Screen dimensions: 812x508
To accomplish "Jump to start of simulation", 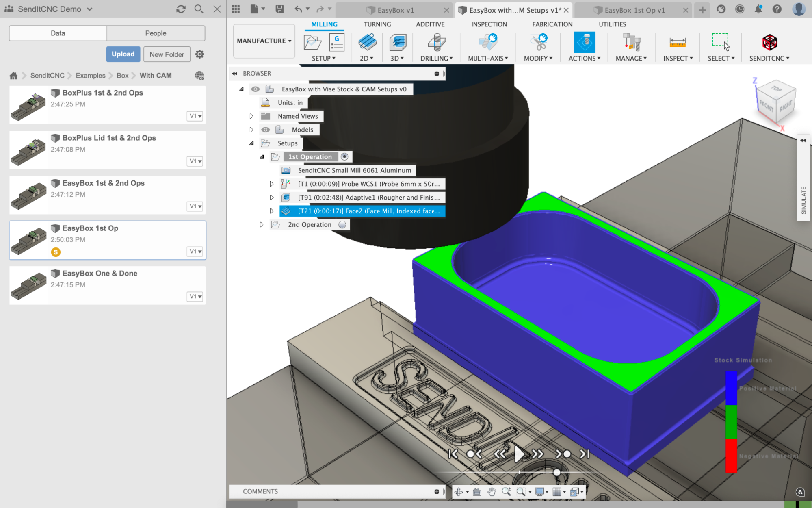I will [x=453, y=454].
